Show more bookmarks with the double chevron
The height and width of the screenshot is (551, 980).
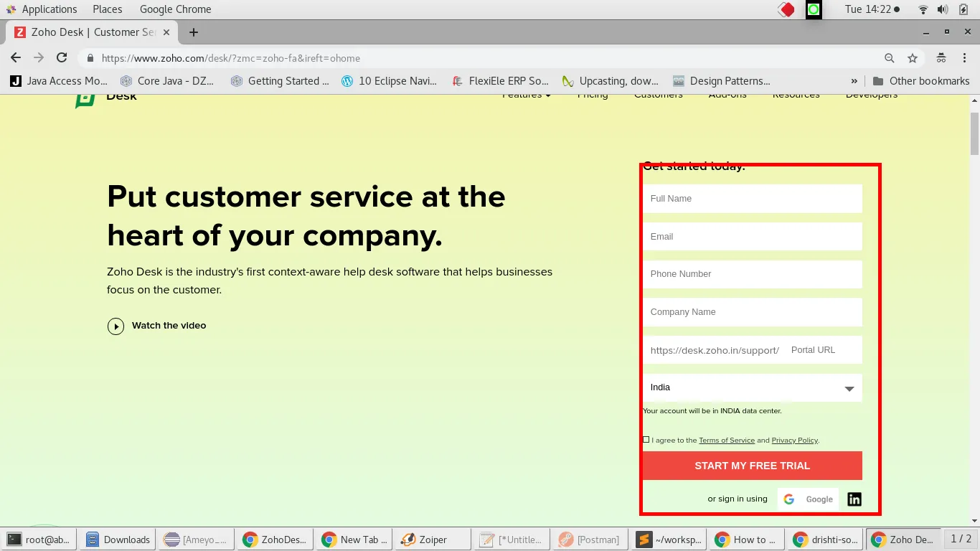click(x=854, y=81)
